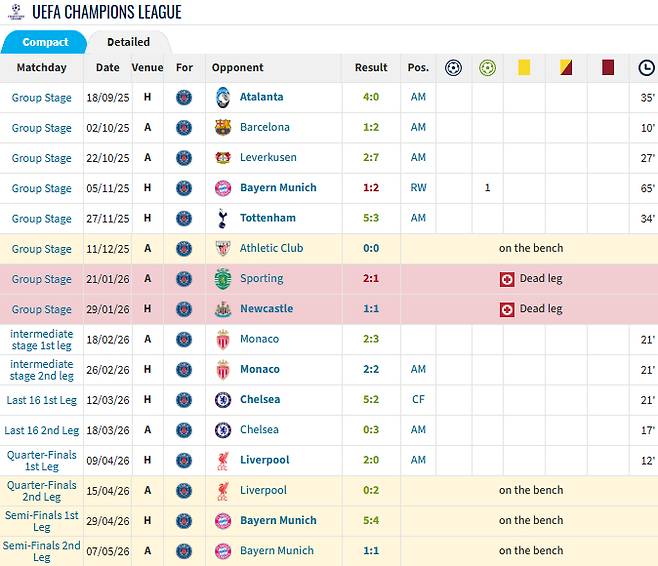Click the Dead leg injury icon for Sporting
The width and height of the screenshot is (658, 566).
pos(507,279)
